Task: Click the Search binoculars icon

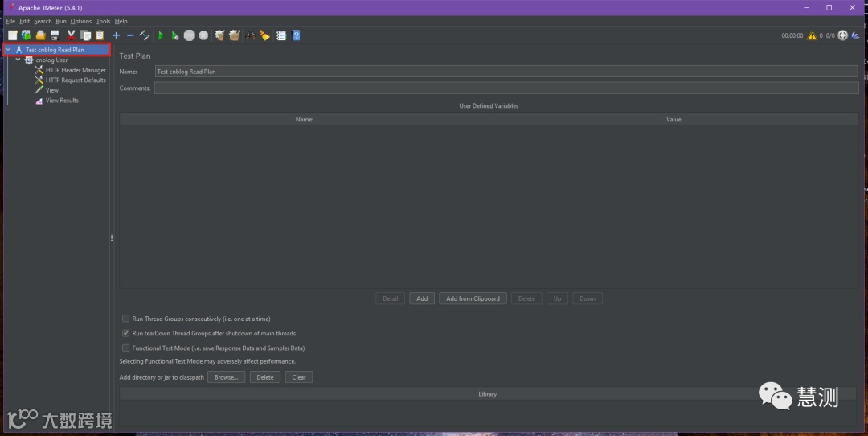Action: 251,35
